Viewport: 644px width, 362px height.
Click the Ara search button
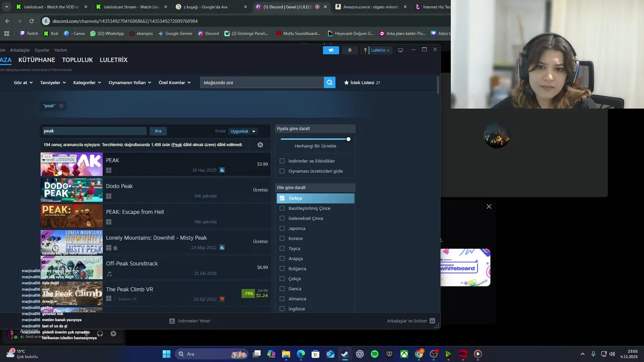pyautogui.click(x=158, y=131)
